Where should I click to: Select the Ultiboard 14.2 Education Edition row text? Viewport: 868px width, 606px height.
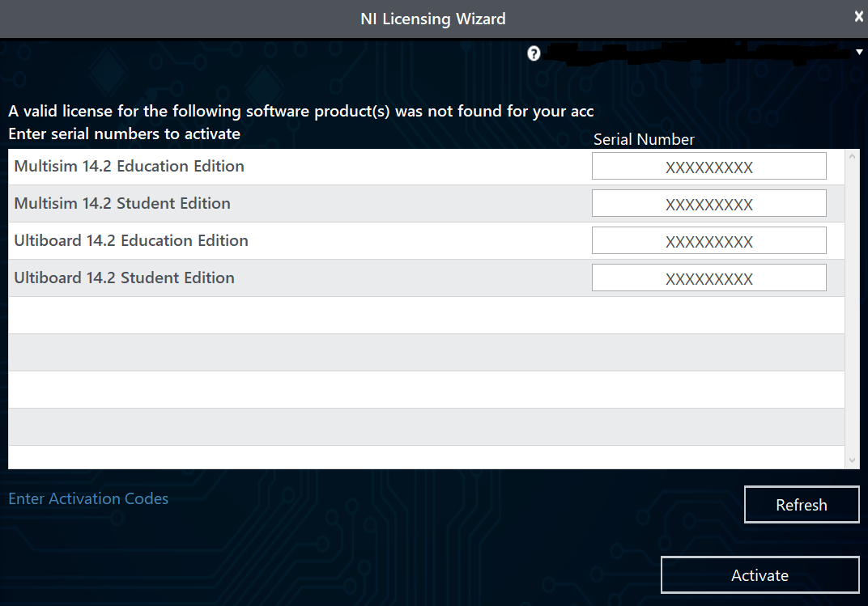(131, 240)
